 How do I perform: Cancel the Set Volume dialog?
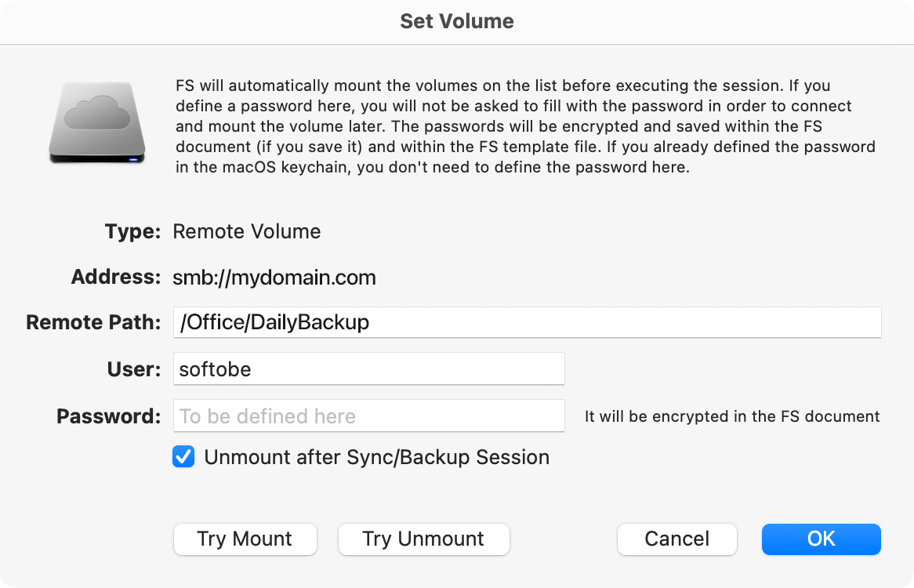[x=676, y=539]
